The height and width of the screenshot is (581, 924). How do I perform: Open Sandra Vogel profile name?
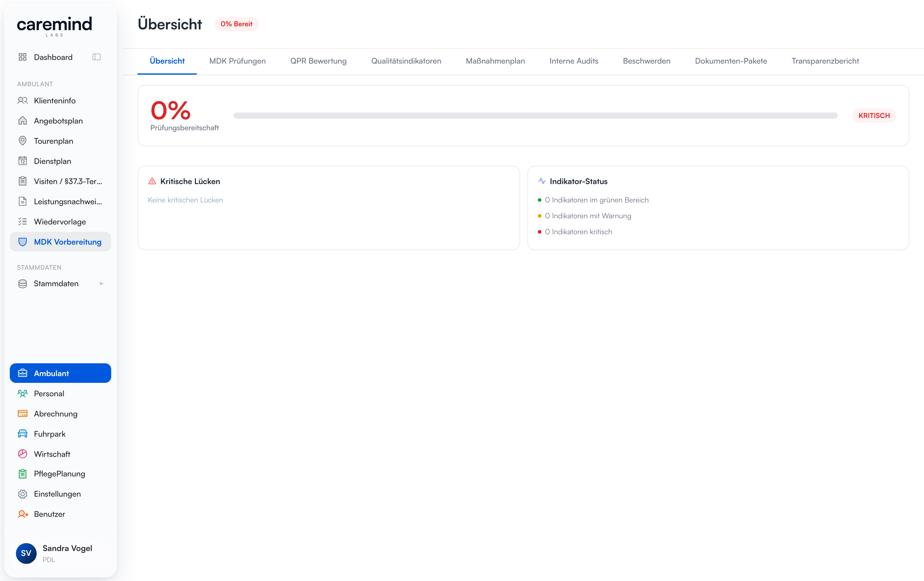pos(68,548)
